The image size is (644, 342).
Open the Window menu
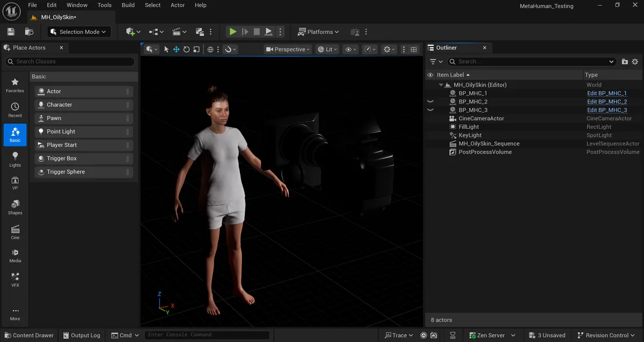tap(77, 5)
